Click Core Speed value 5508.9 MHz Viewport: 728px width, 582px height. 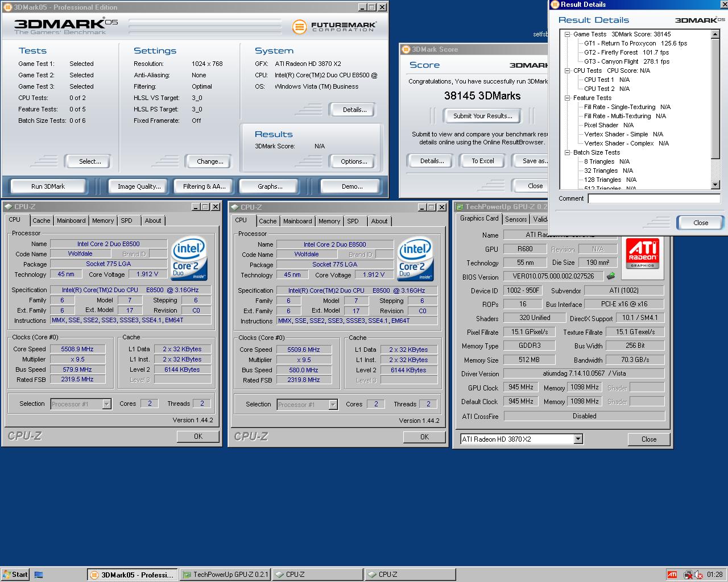point(77,349)
